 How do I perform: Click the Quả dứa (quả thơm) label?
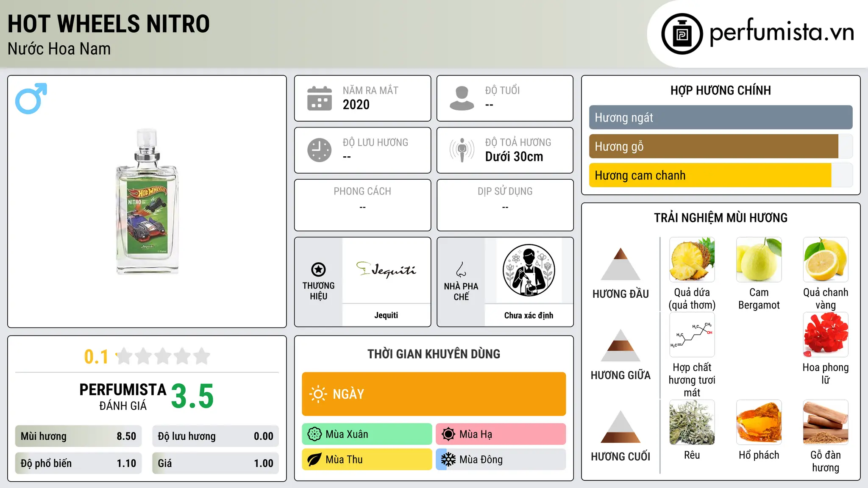[692, 299]
